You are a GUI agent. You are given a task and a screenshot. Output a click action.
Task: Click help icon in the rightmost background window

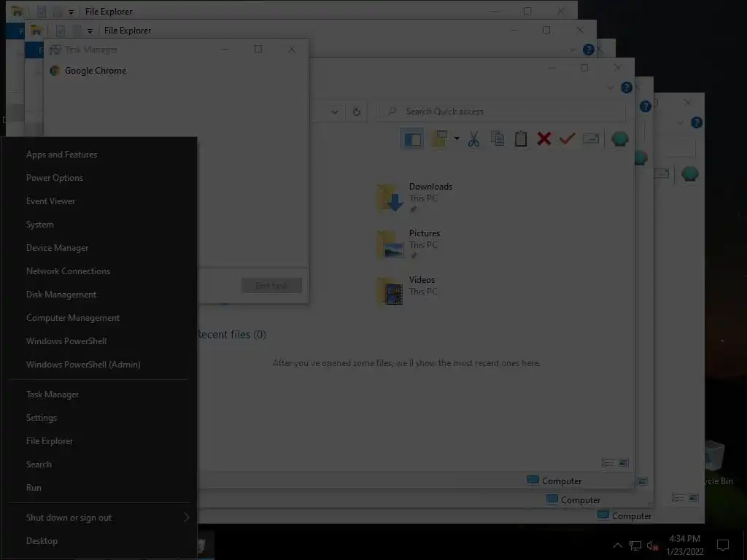(x=697, y=122)
